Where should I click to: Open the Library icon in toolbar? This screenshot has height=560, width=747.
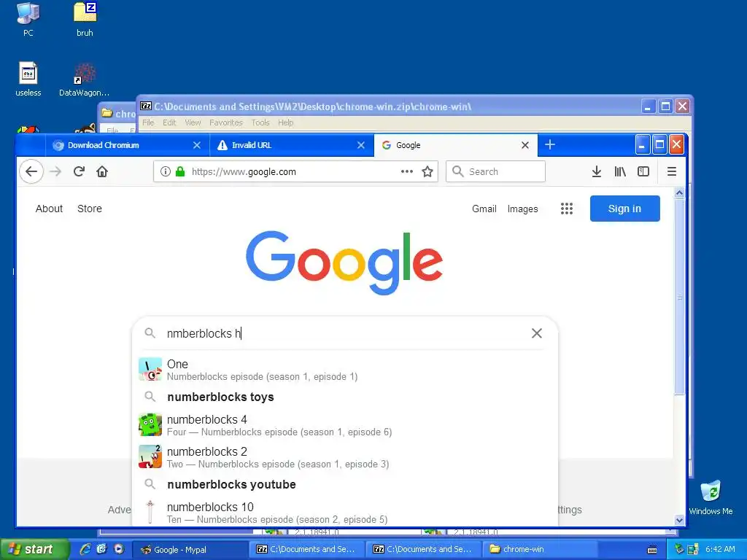[x=620, y=171]
